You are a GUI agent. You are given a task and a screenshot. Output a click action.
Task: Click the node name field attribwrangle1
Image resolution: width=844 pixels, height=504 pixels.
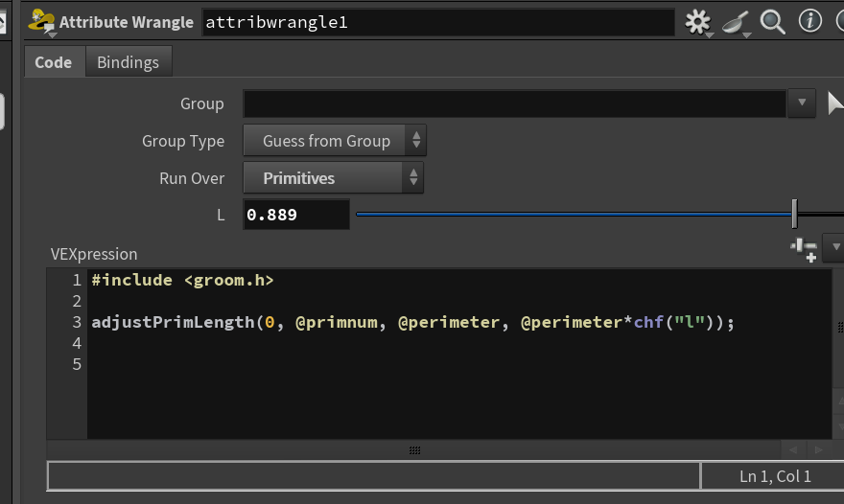pos(438,22)
